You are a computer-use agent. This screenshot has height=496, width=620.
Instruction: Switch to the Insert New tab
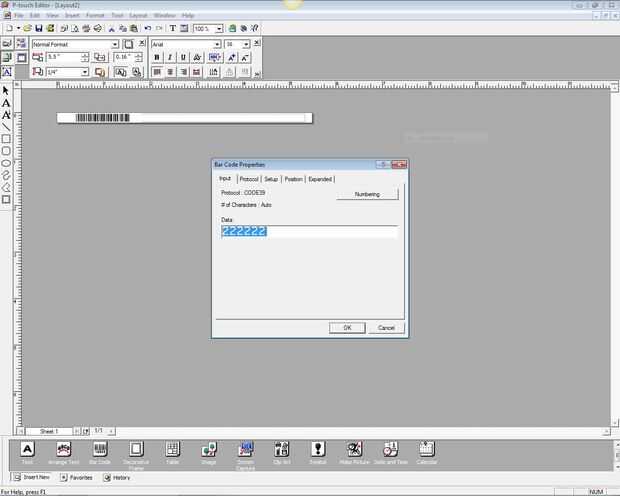click(32, 478)
